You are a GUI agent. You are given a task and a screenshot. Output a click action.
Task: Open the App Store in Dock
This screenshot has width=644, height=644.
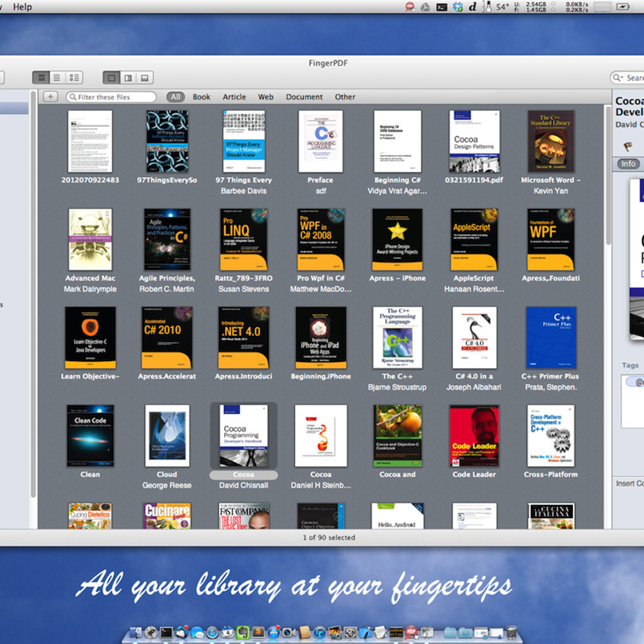[273, 632]
